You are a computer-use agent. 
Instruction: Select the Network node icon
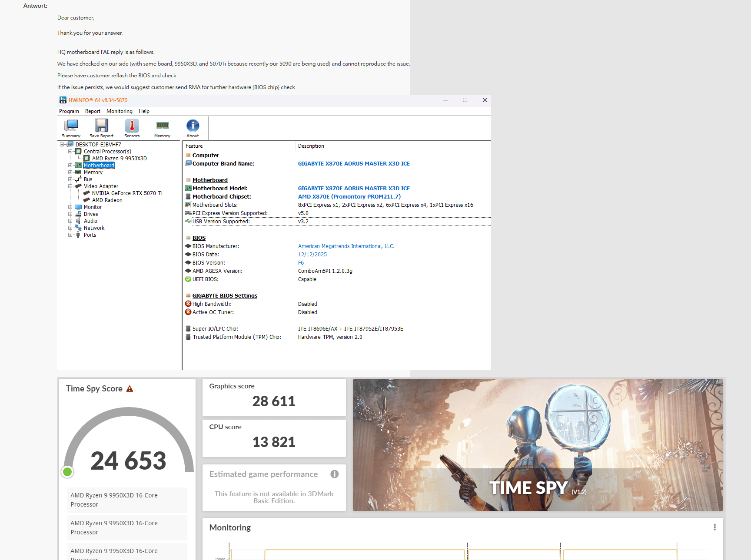pyautogui.click(x=78, y=228)
